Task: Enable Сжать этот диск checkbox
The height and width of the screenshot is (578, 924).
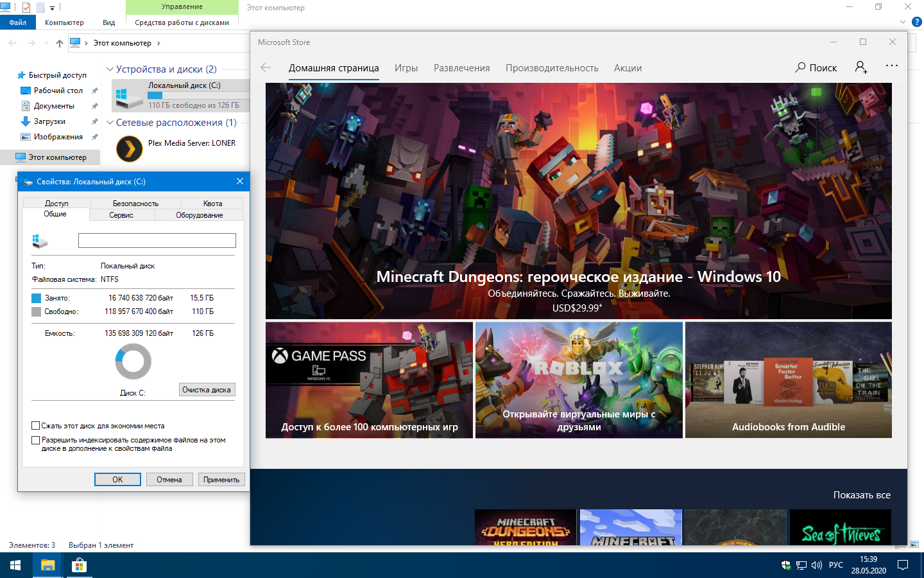Action: (x=36, y=426)
